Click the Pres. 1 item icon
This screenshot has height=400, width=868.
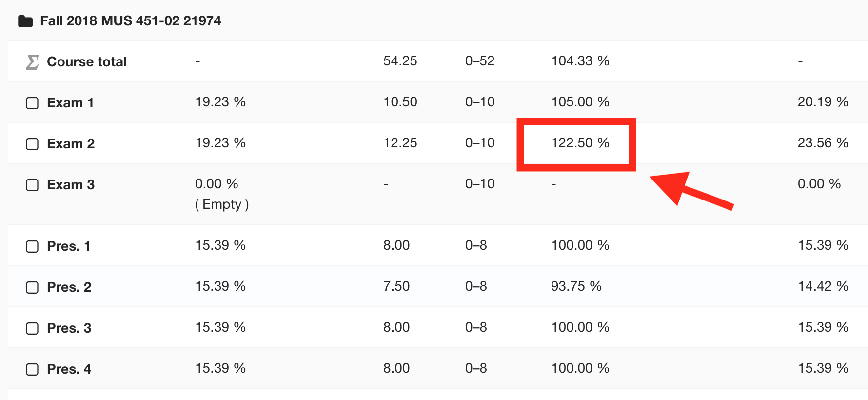pyautogui.click(x=32, y=246)
